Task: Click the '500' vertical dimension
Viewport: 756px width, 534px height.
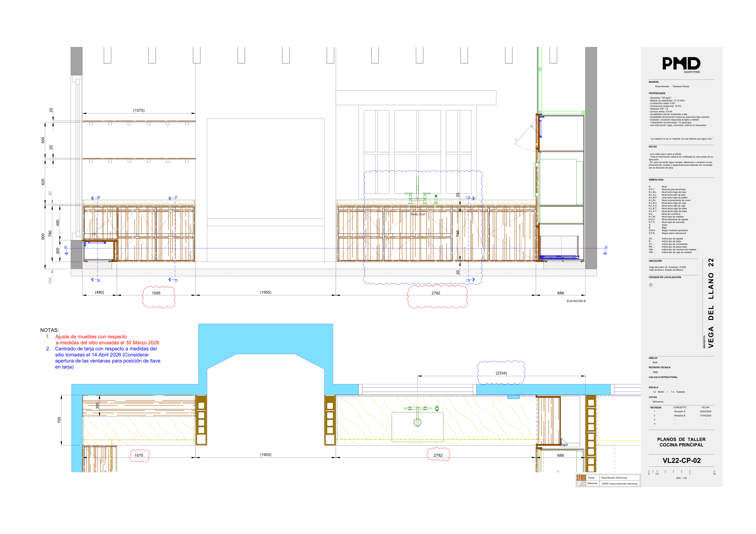Action: click(x=43, y=140)
